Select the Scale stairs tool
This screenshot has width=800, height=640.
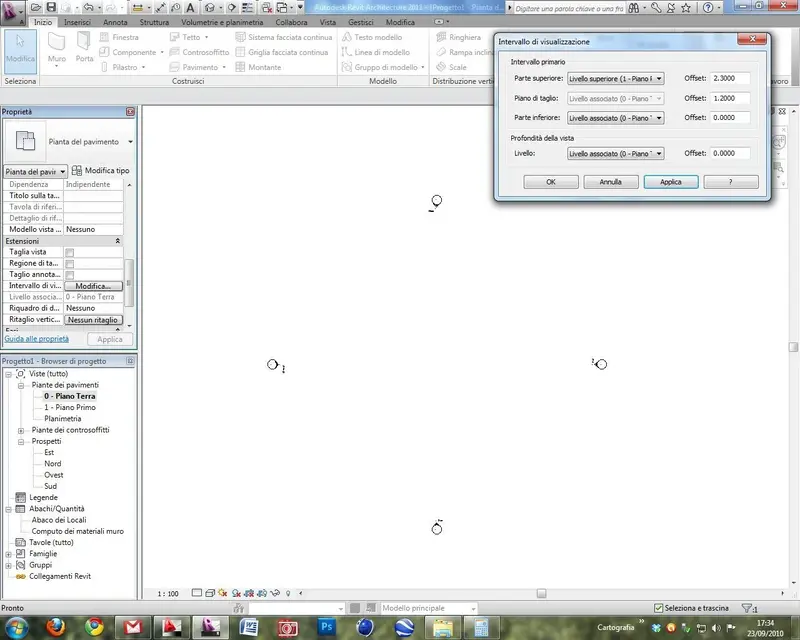click(x=452, y=67)
